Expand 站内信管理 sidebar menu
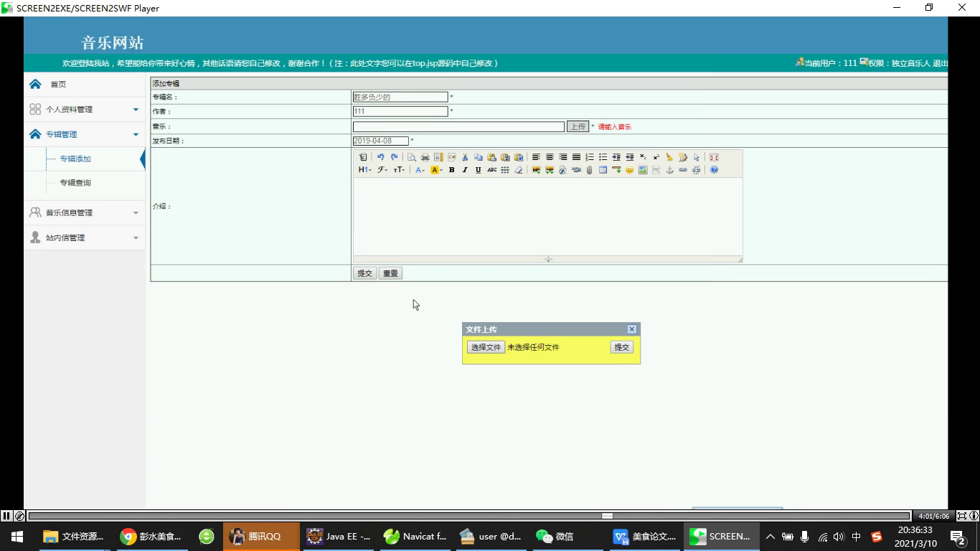The width and height of the screenshot is (980, 551). point(85,237)
